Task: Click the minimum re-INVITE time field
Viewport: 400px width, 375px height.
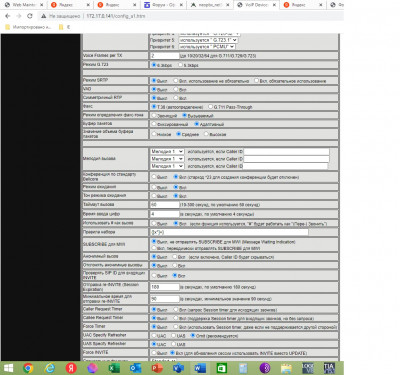Action: 165,299
